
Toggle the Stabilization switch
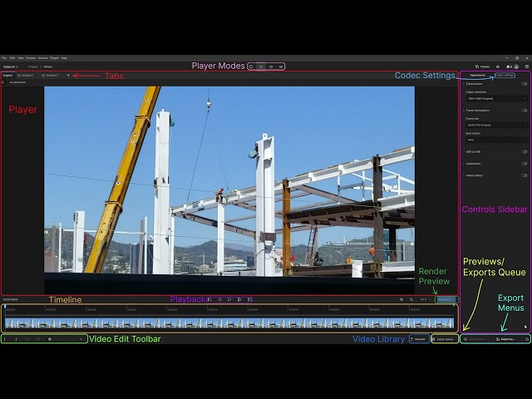click(525, 164)
